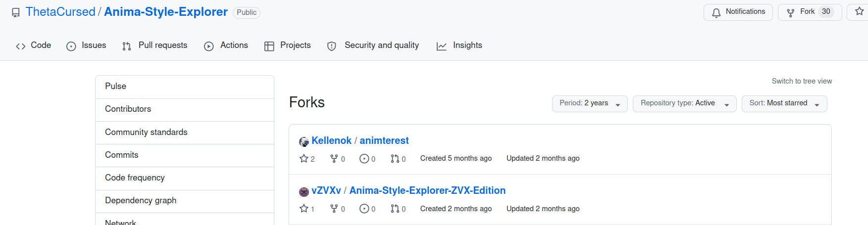This screenshot has height=225, width=868.
Task: Open the Actions tab
Action: click(226, 45)
